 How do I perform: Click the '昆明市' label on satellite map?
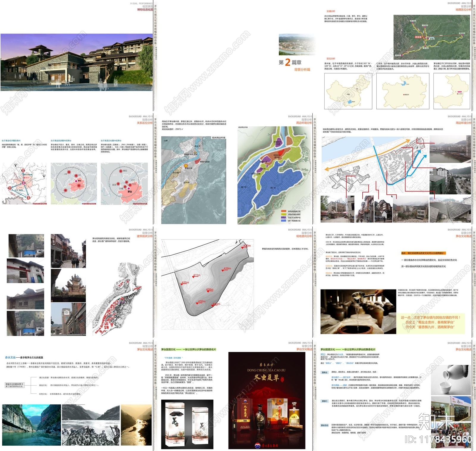click(x=398, y=55)
